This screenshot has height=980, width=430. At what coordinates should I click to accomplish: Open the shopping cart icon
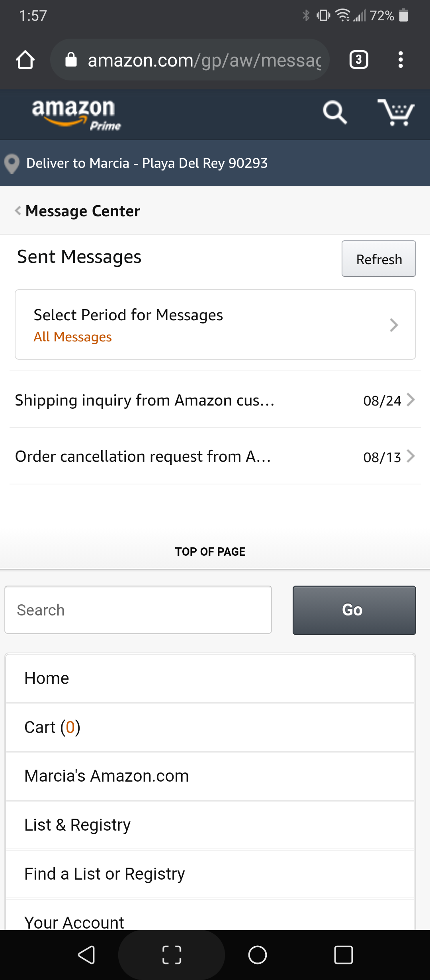pyautogui.click(x=396, y=113)
